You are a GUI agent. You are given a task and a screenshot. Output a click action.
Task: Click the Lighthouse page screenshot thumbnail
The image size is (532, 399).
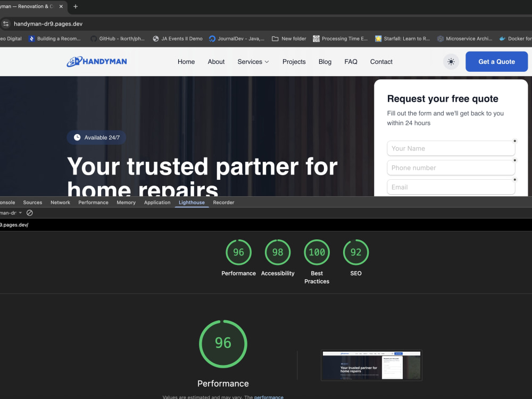[x=371, y=365]
